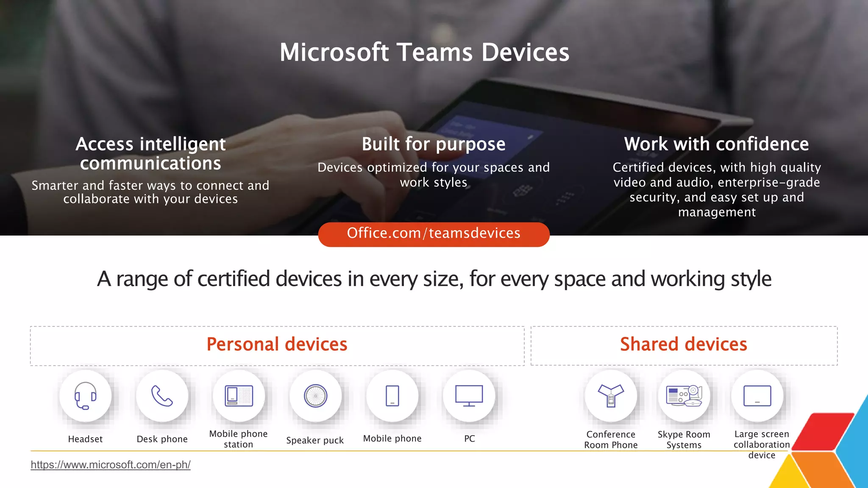Click the Mobile phone station icon

[x=239, y=396]
